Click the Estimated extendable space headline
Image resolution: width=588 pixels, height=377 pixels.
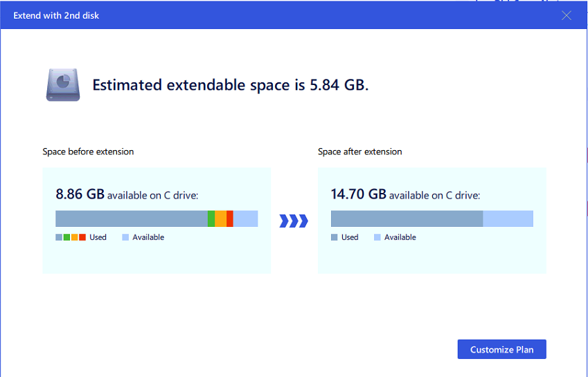tap(230, 86)
